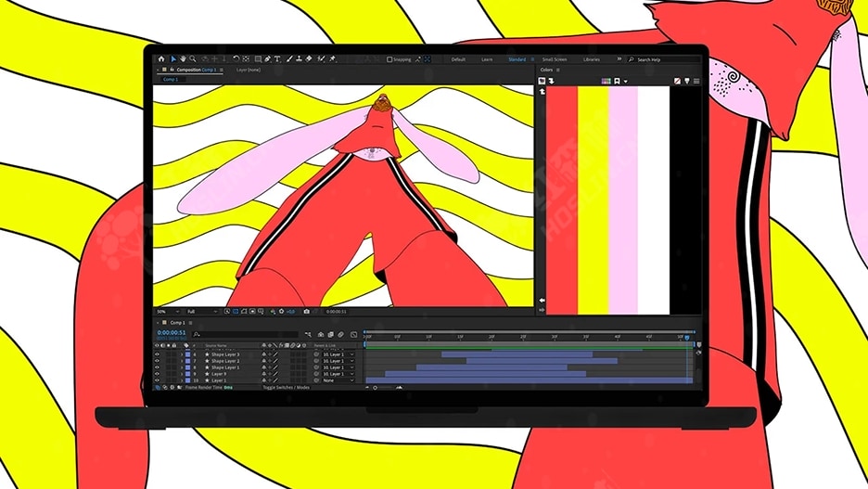Click the blue current-time indicator on timeline ruler
Viewport: 868px width, 489px height.
[687, 337]
